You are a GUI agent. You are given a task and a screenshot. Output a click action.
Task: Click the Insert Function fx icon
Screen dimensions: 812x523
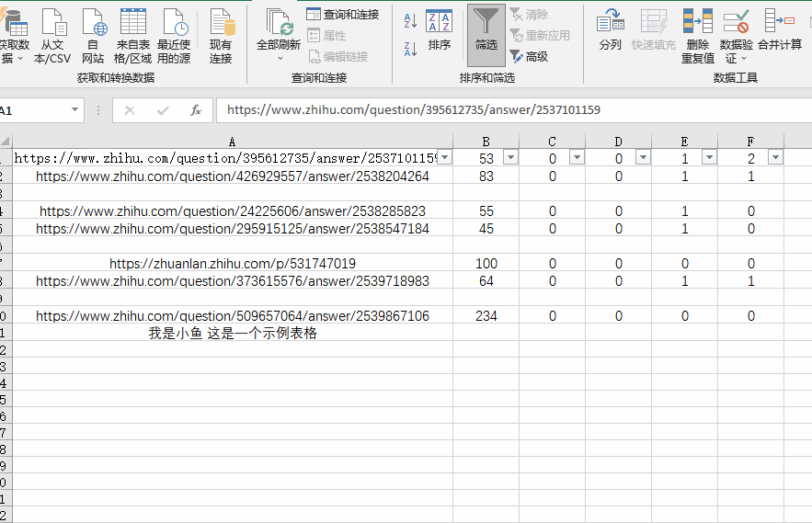(x=196, y=110)
